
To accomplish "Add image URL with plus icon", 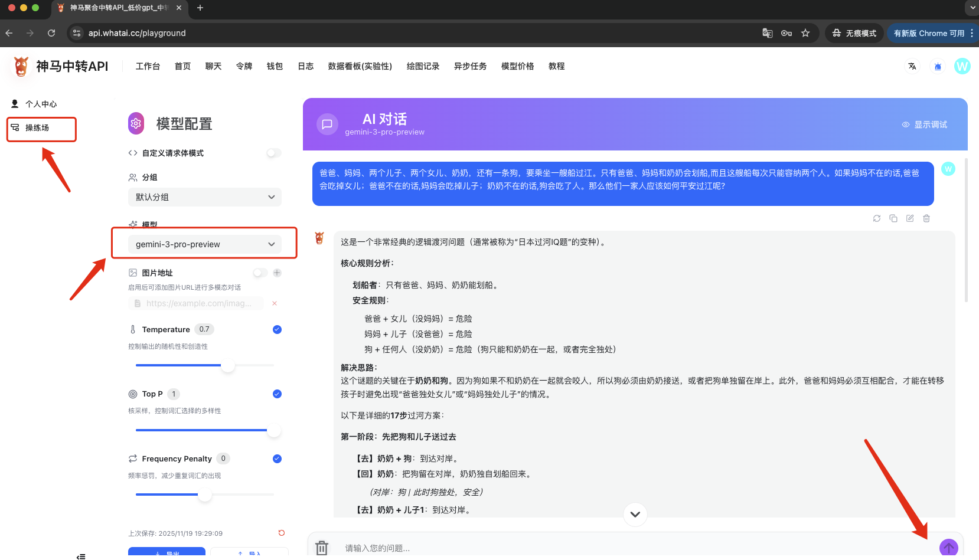I will click(277, 273).
